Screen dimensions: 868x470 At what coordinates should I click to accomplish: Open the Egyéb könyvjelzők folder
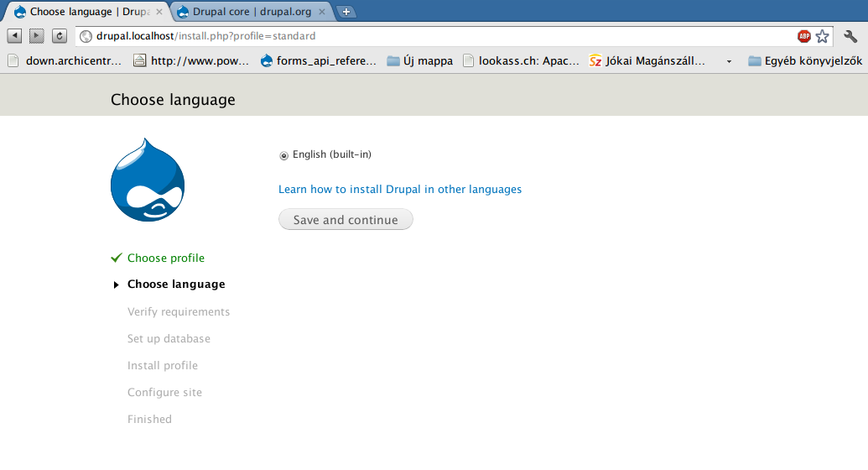point(805,61)
